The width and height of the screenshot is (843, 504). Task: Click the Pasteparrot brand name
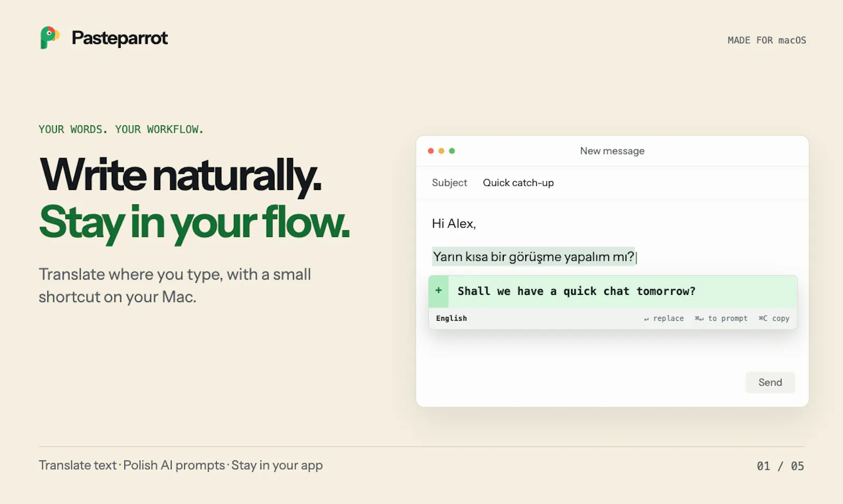(x=120, y=38)
